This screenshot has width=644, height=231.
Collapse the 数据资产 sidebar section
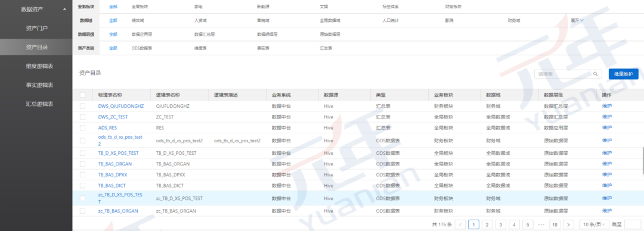tap(64, 9)
